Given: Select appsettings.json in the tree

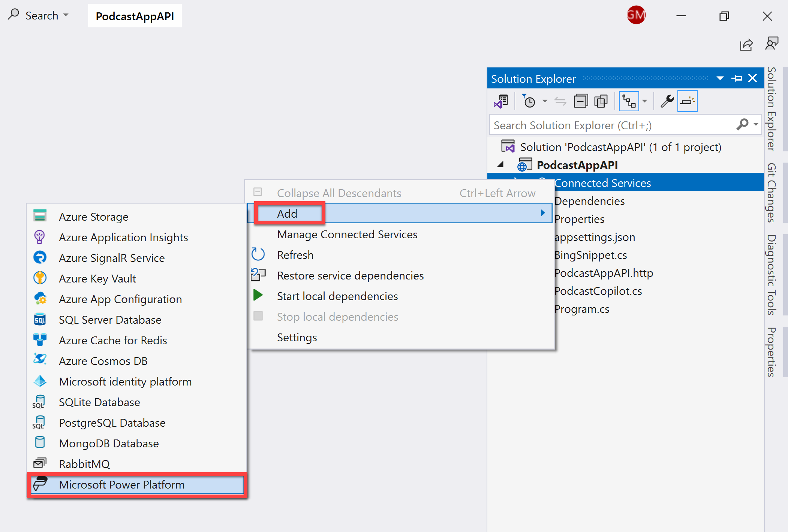Looking at the screenshot, I should 595,237.
